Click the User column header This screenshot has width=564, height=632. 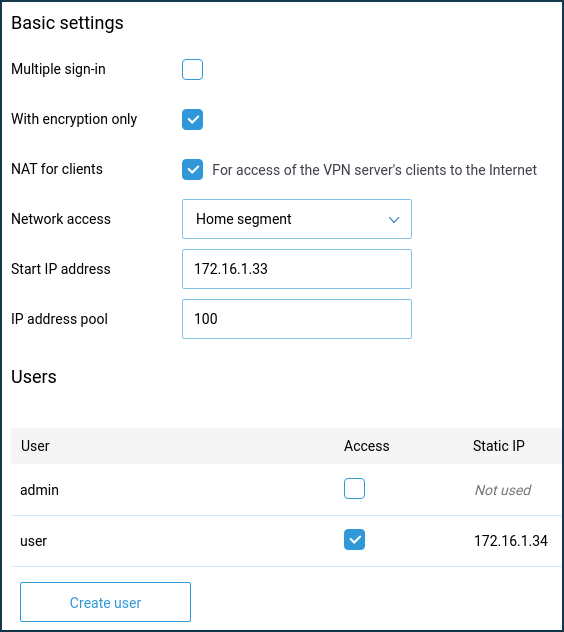[35, 446]
